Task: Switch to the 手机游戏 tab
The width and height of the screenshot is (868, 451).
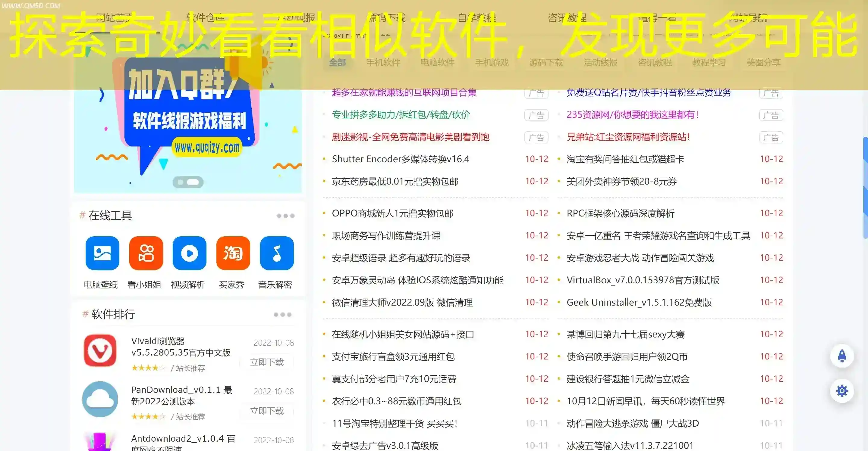Action: 492,62
